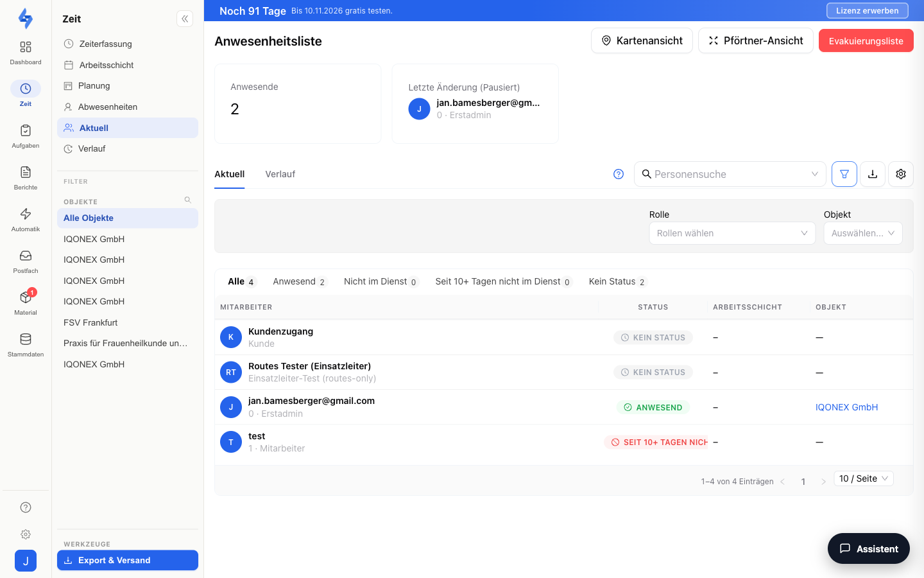This screenshot has width=924, height=578.
Task: Click SEIT 10+ TAGEN status badge
Action: tap(656, 442)
